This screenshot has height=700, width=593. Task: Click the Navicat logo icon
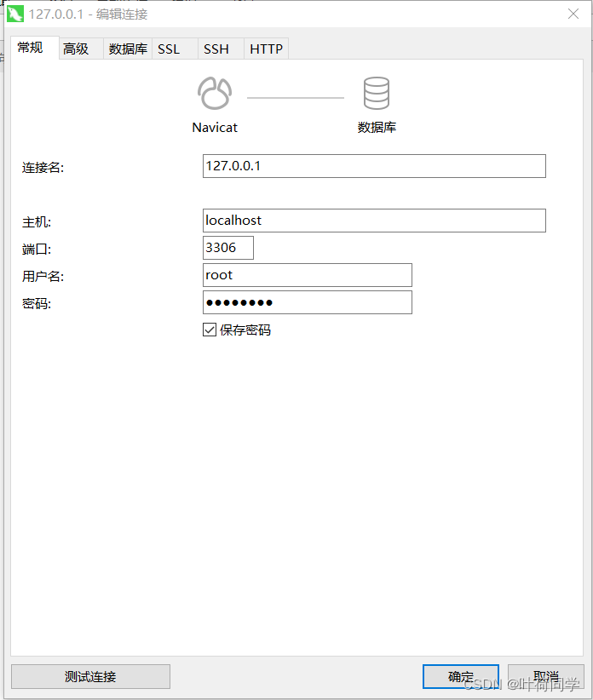click(215, 94)
